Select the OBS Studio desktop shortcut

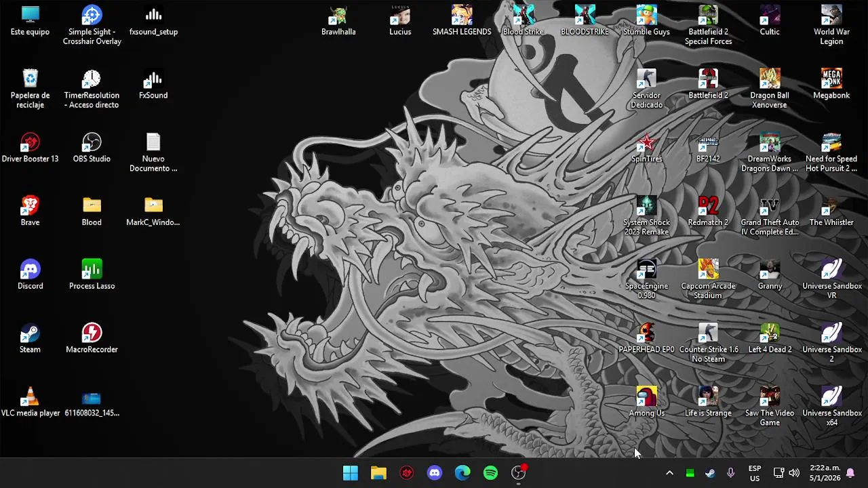pyautogui.click(x=92, y=148)
